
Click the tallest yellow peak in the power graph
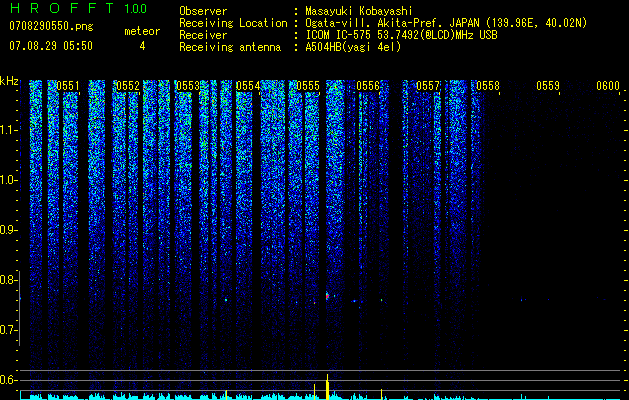327,387
